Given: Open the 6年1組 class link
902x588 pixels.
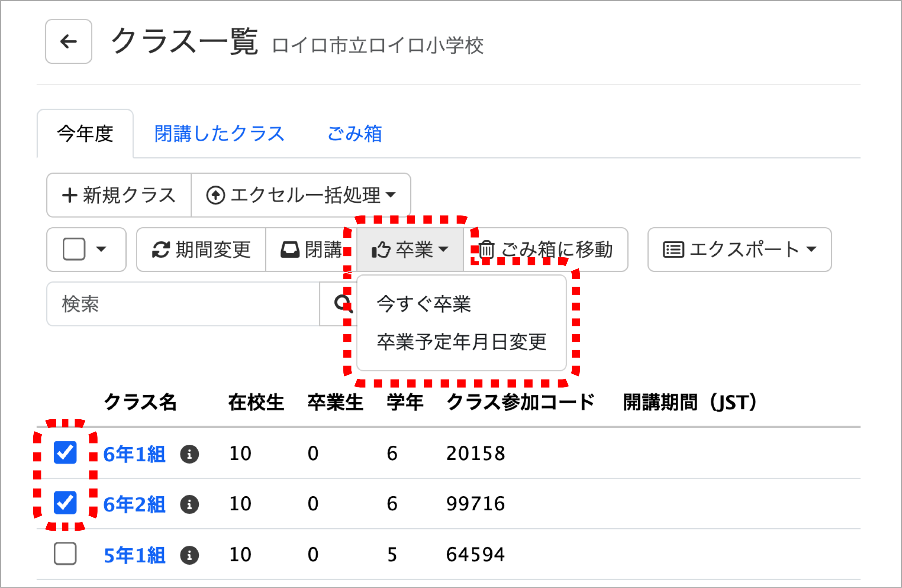Looking at the screenshot, I should pos(134,454).
